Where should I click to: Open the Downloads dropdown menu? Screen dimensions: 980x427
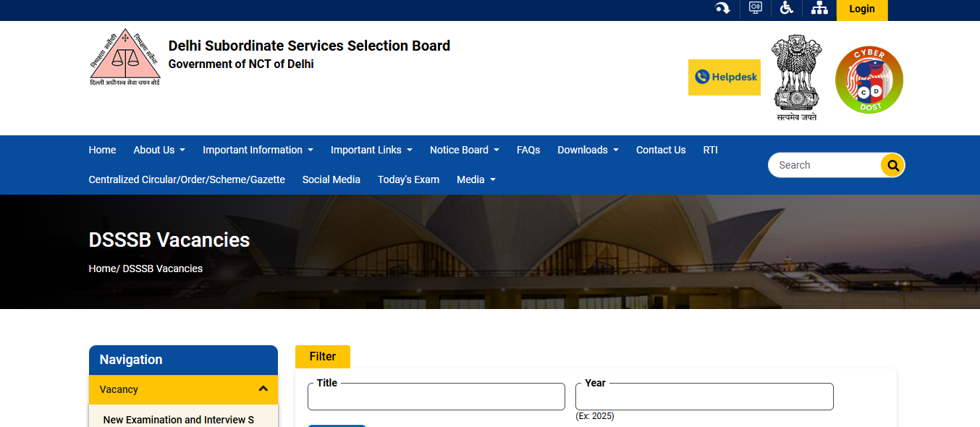click(588, 150)
